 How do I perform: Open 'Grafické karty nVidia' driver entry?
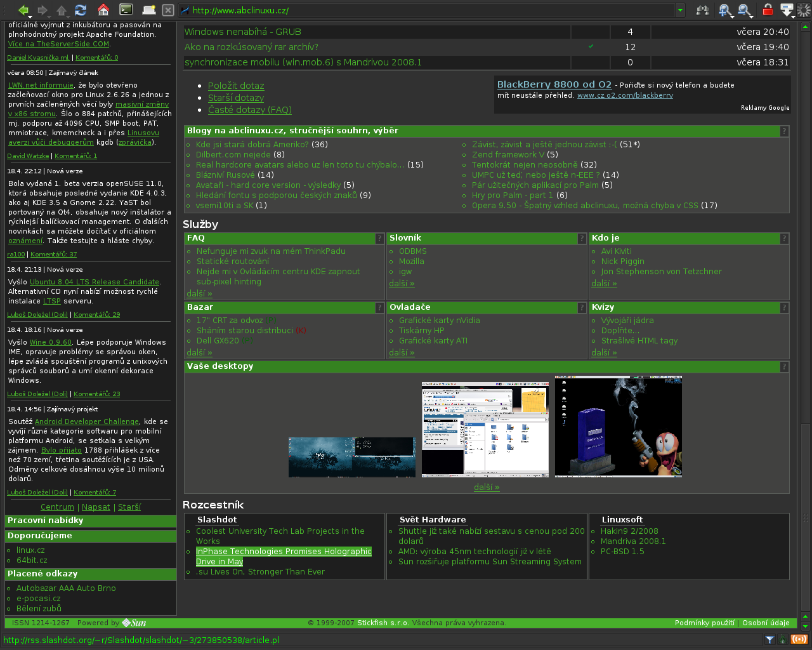point(440,321)
